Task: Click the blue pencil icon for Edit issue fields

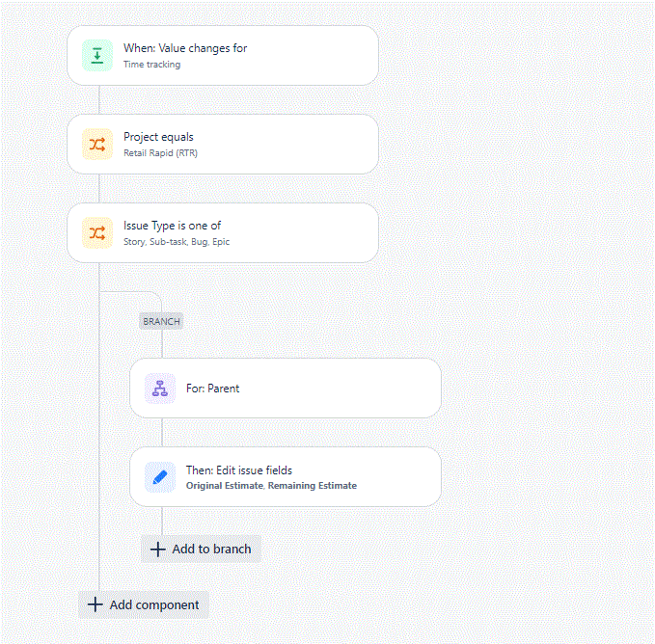Action: (160, 477)
